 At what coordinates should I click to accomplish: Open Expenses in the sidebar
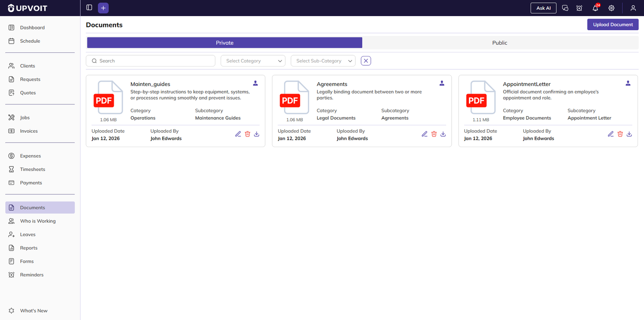click(x=40, y=156)
